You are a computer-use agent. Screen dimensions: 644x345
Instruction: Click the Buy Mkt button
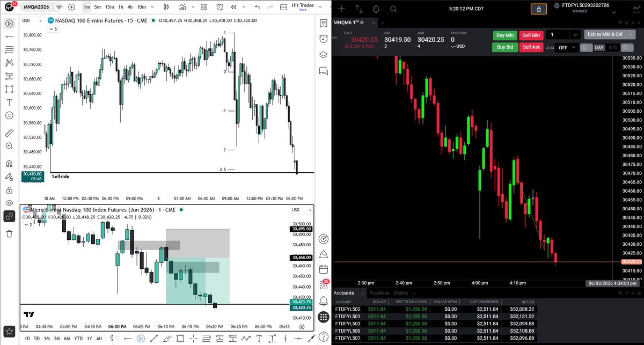click(x=505, y=35)
